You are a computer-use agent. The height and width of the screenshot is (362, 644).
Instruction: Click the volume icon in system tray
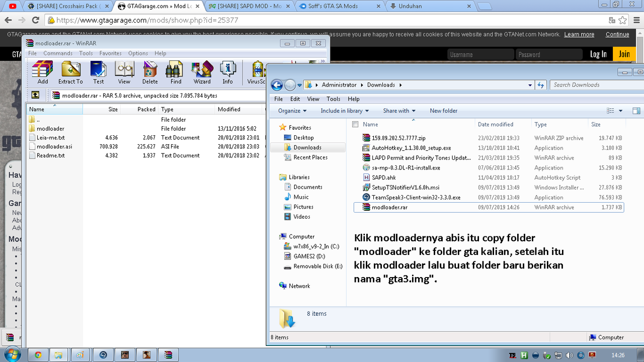pyautogui.click(x=570, y=355)
